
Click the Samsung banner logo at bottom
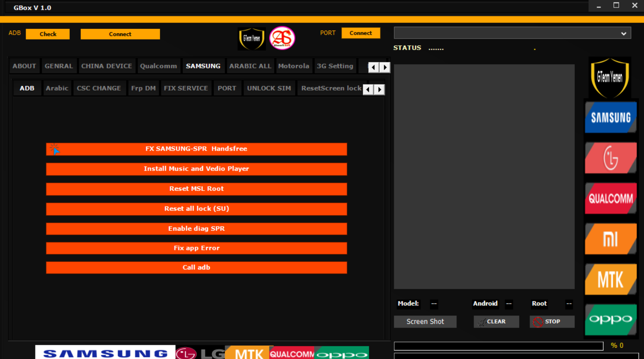[106, 353]
